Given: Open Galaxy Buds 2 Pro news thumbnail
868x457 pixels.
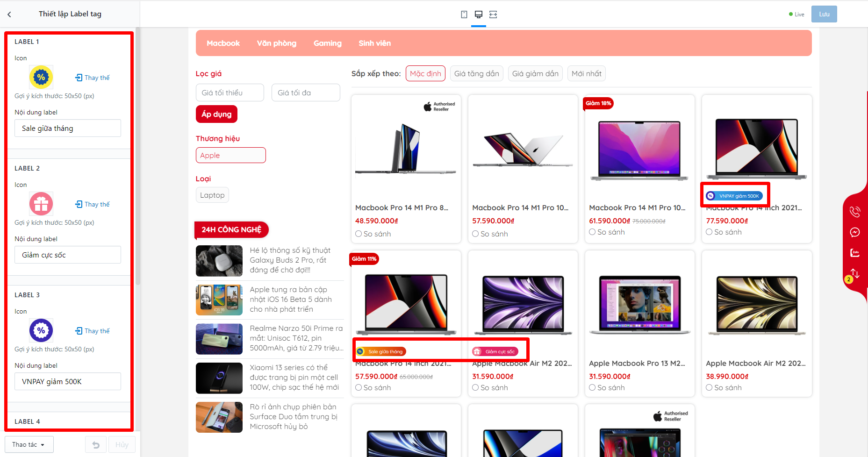Looking at the screenshot, I should (219, 261).
